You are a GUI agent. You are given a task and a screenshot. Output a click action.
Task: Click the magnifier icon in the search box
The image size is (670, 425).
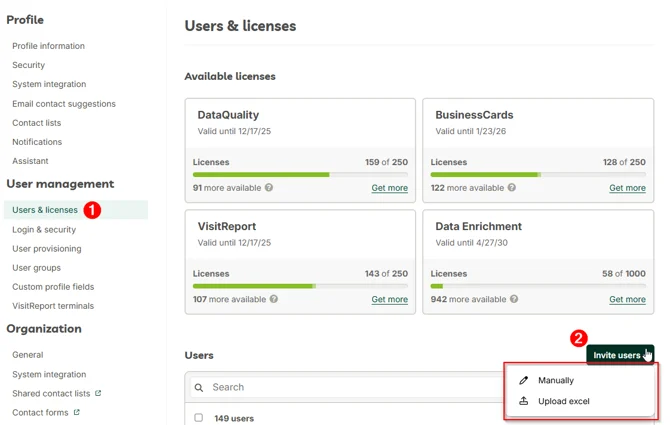click(x=199, y=387)
